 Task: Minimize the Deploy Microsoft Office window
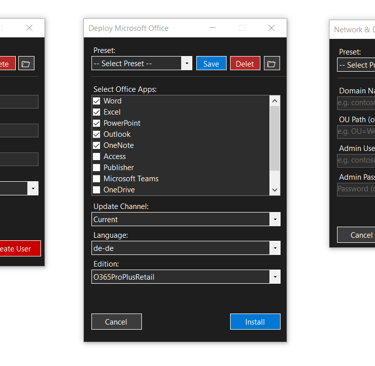point(212,28)
